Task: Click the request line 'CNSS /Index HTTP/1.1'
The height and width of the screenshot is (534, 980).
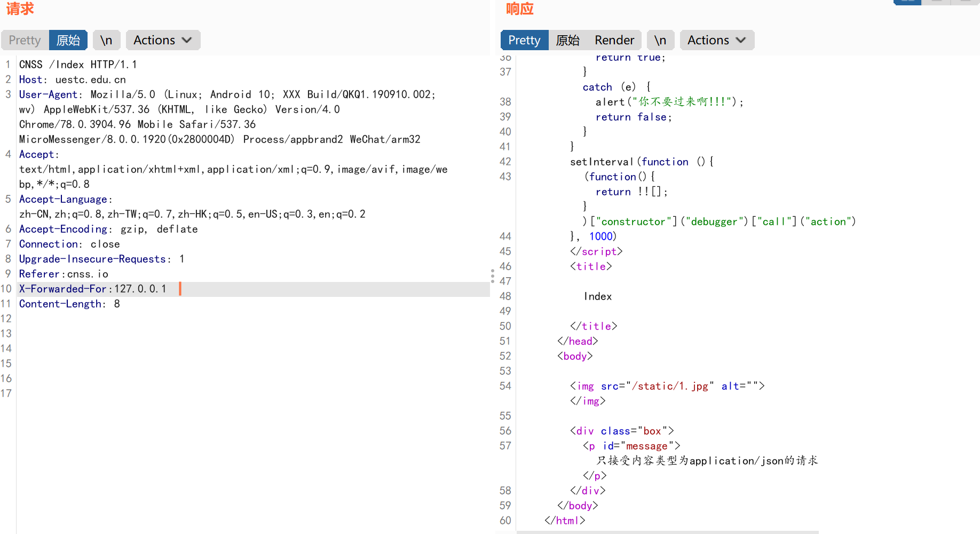Action: coord(78,65)
